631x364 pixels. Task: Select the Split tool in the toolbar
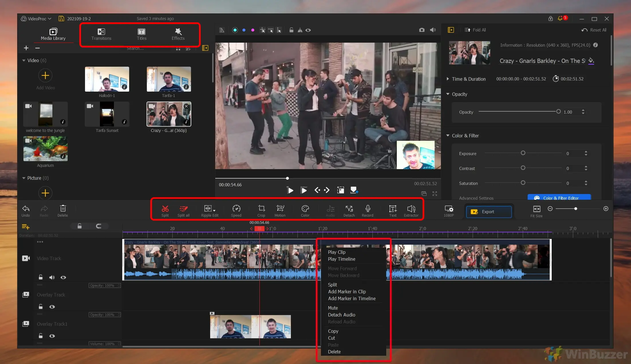click(x=165, y=210)
